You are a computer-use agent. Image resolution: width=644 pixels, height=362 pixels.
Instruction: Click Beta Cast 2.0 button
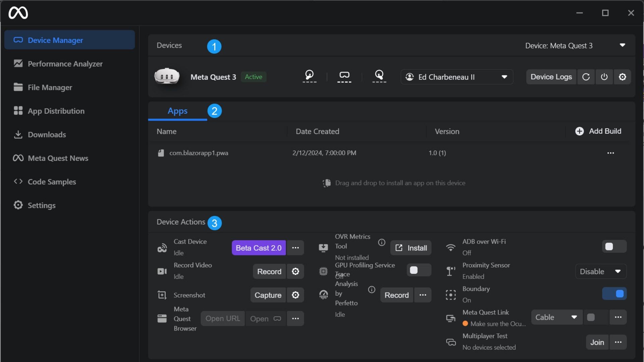tap(258, 248)
